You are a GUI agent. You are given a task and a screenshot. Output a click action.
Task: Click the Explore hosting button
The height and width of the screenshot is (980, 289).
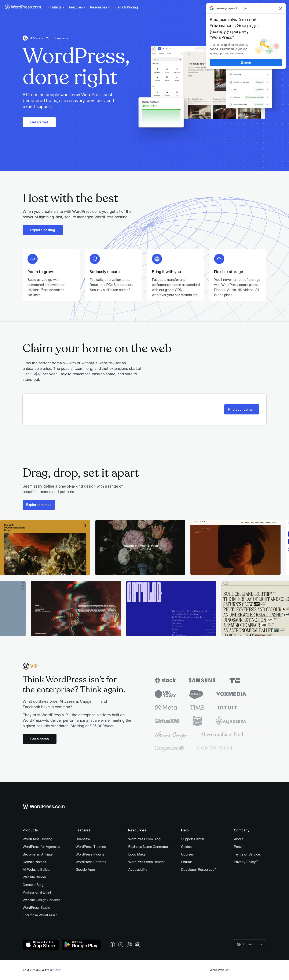coord(43,230)
